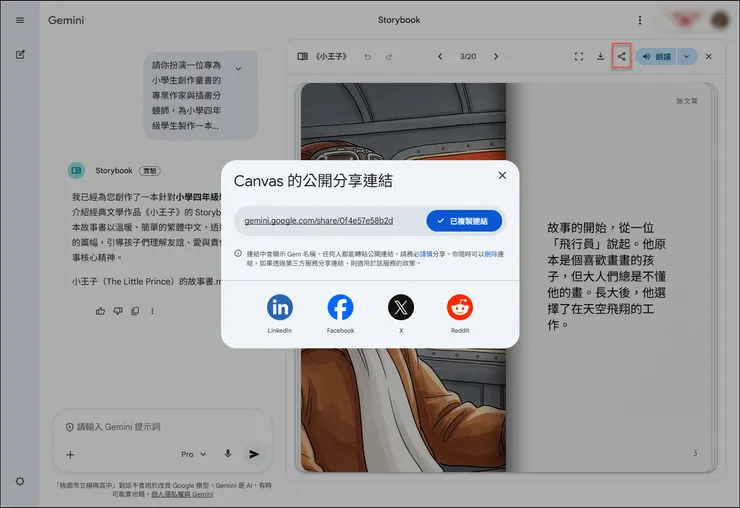Open the account profile avatar
The width and height of the screenshot is (740, 508).
point(720,20)
